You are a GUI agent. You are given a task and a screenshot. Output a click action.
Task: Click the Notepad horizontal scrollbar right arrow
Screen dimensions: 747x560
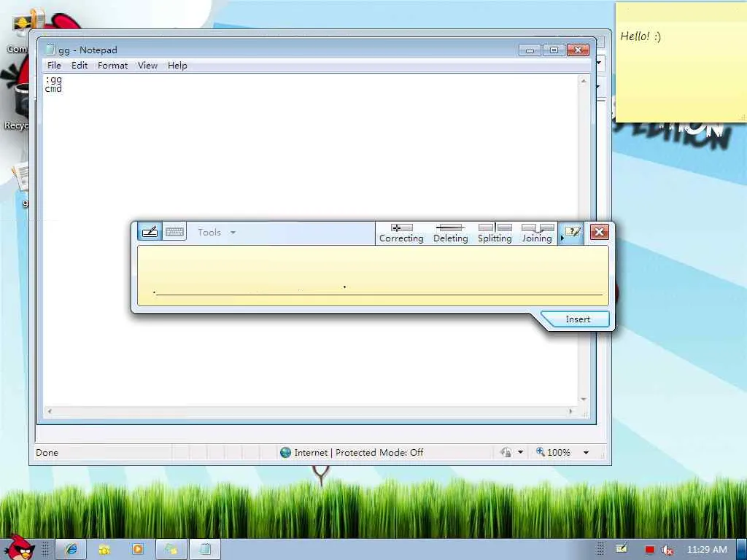(x=570, y=411)
